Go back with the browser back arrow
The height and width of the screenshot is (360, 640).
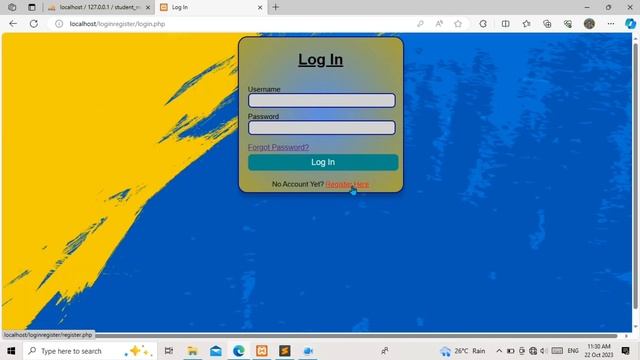(x=13, y=24)
